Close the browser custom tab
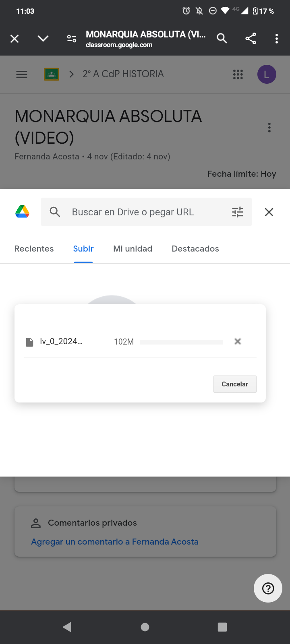 coord(14,39)
